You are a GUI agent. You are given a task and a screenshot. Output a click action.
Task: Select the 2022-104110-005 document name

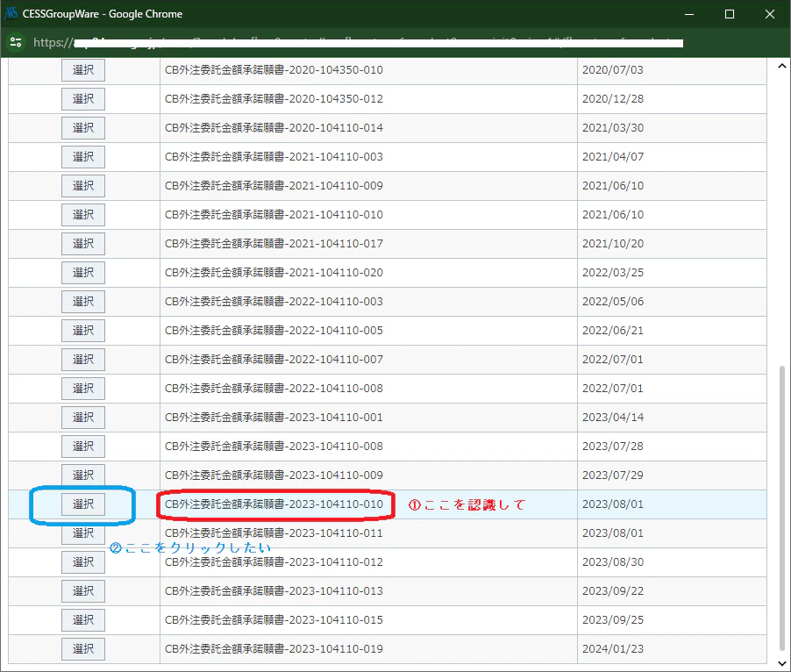click(x=272, y=330)
